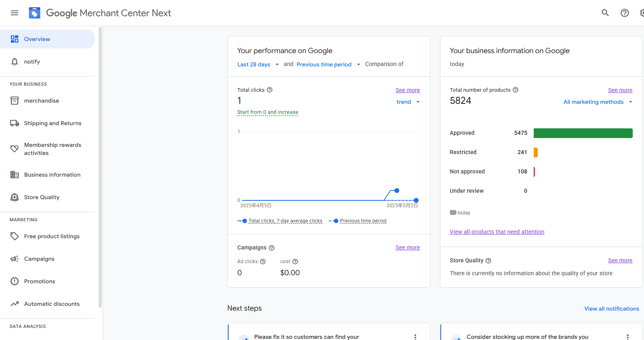Show help for cost
The height and width of the screenshot is (340, 644).
295,262
